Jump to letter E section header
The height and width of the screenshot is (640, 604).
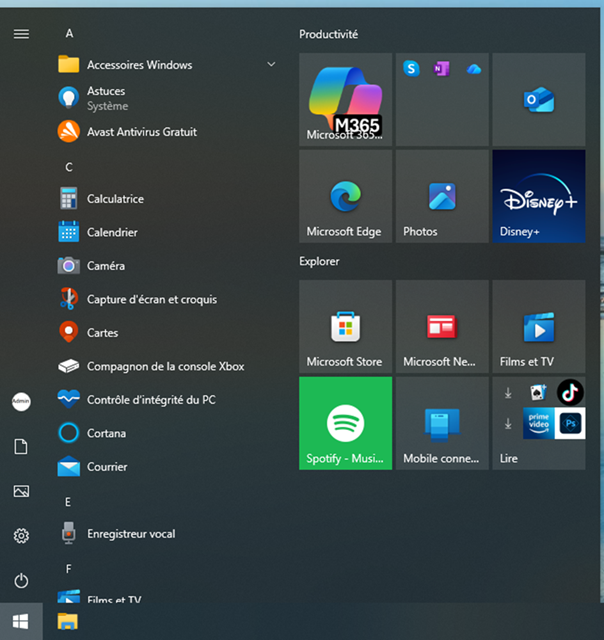(x=68, y=502)
